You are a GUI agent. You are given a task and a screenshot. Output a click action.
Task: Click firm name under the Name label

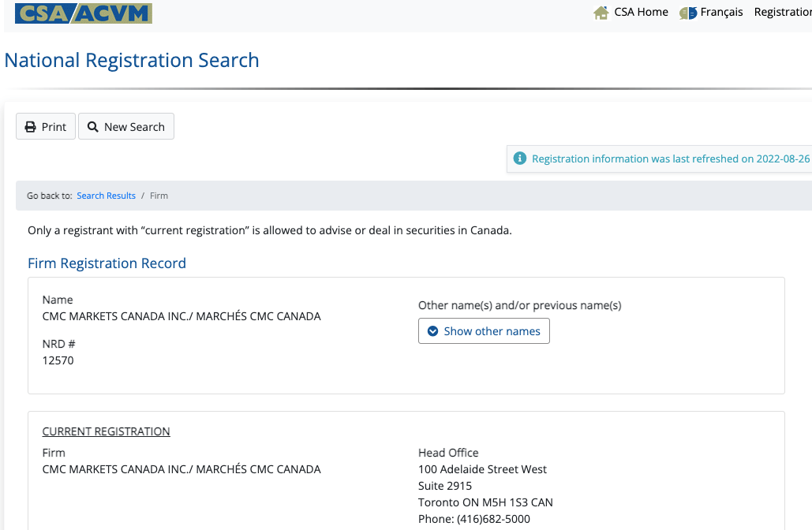[x=181, y=316]
